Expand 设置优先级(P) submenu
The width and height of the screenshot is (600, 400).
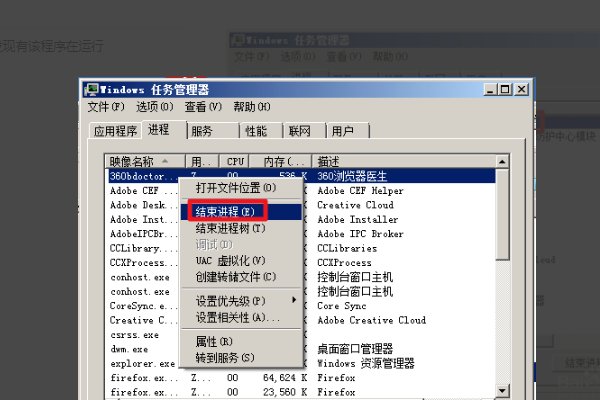[x=241, y=301]
